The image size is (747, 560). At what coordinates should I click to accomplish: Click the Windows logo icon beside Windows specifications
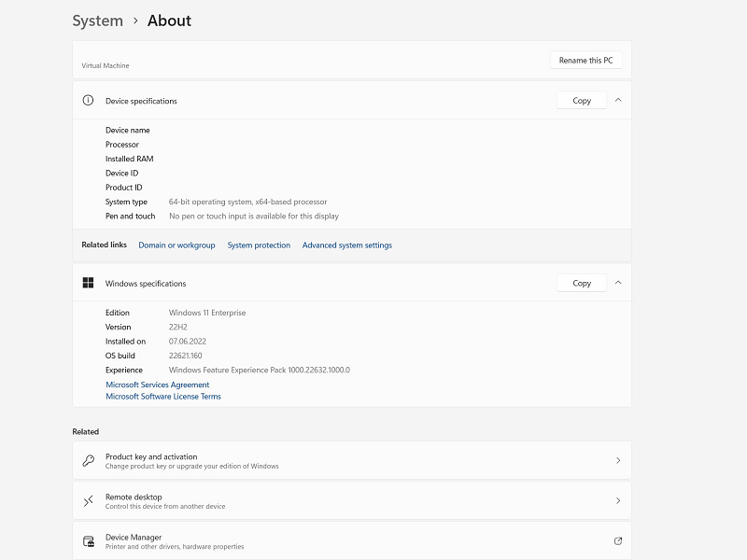coord(88,283)
